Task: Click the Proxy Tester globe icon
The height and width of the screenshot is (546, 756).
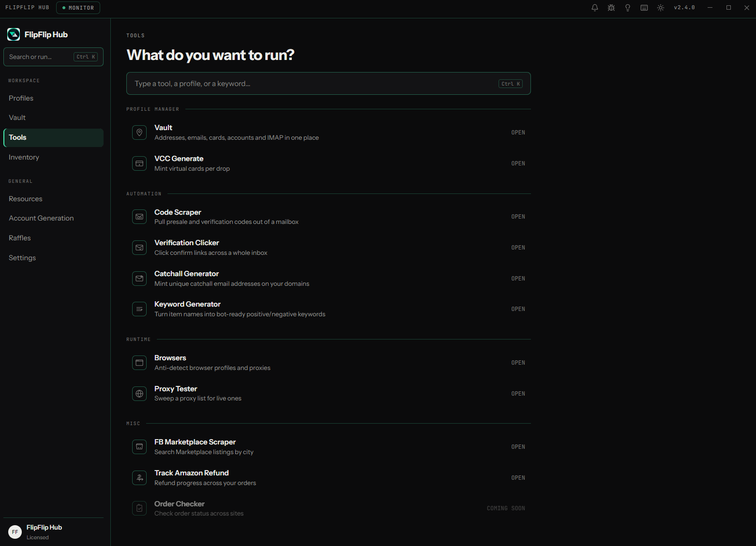Action: 139,394
